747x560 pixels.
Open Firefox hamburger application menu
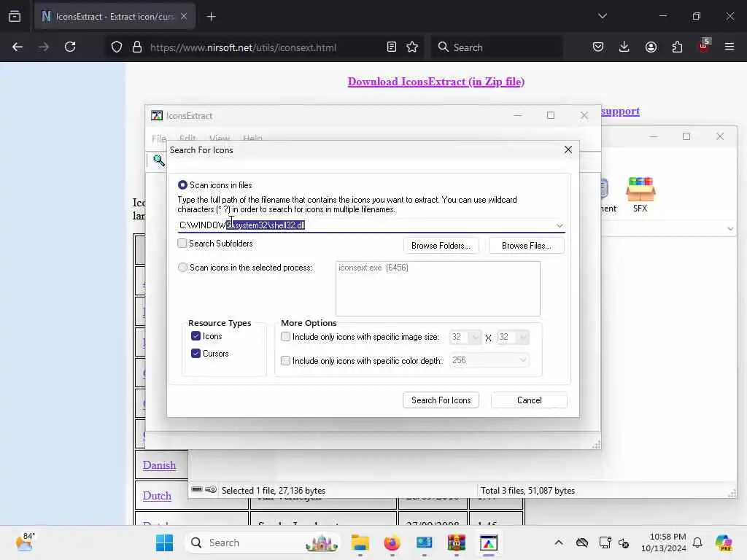(x=729, y=47)
